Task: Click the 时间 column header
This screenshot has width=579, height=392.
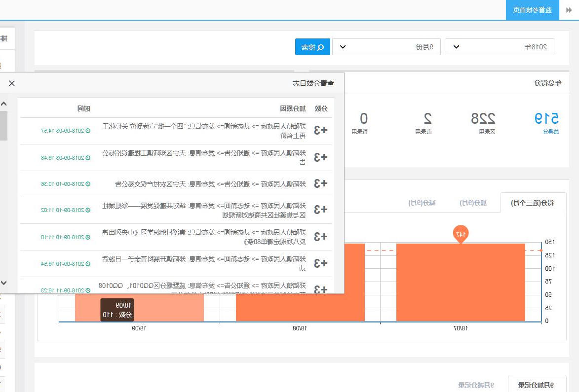Action: 84,108
